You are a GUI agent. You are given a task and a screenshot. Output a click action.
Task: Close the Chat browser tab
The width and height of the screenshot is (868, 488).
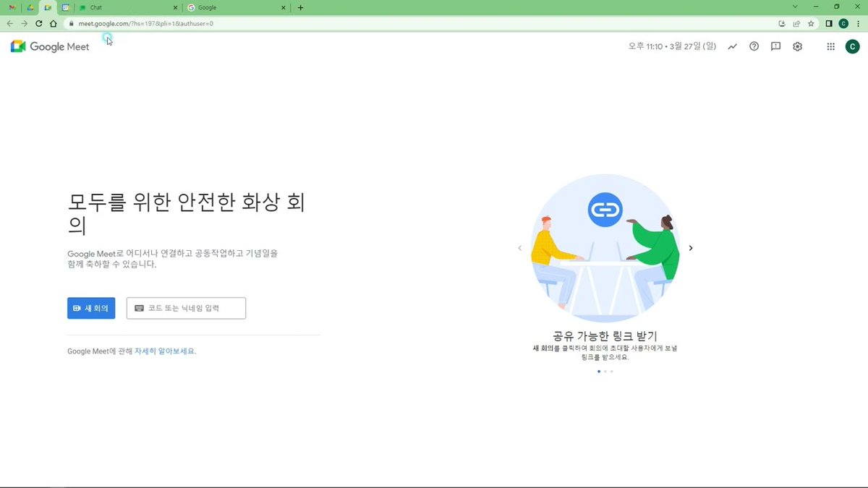click(x=175, y=7)
